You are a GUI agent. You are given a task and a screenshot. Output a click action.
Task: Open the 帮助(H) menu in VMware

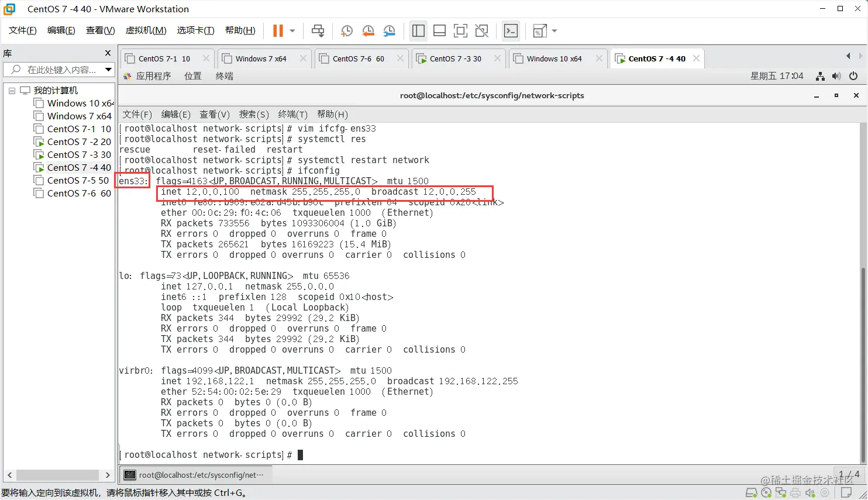point(240,30)
